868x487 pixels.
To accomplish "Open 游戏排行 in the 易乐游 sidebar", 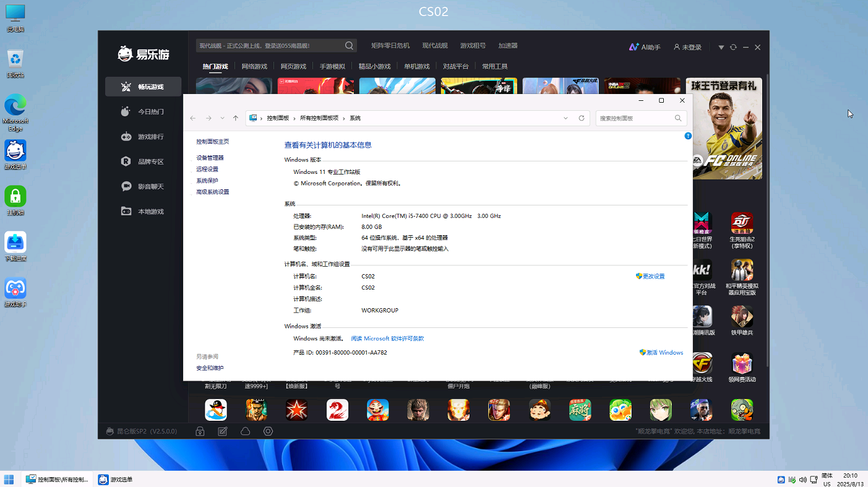I will pyautogui.click(x=143, y=137).
